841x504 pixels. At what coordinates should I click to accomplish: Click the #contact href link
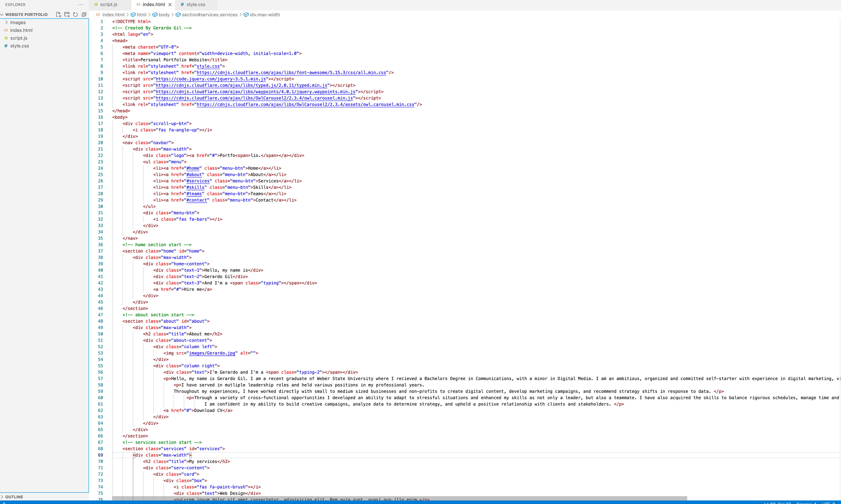pyautogui.click(x=197, y=200)
